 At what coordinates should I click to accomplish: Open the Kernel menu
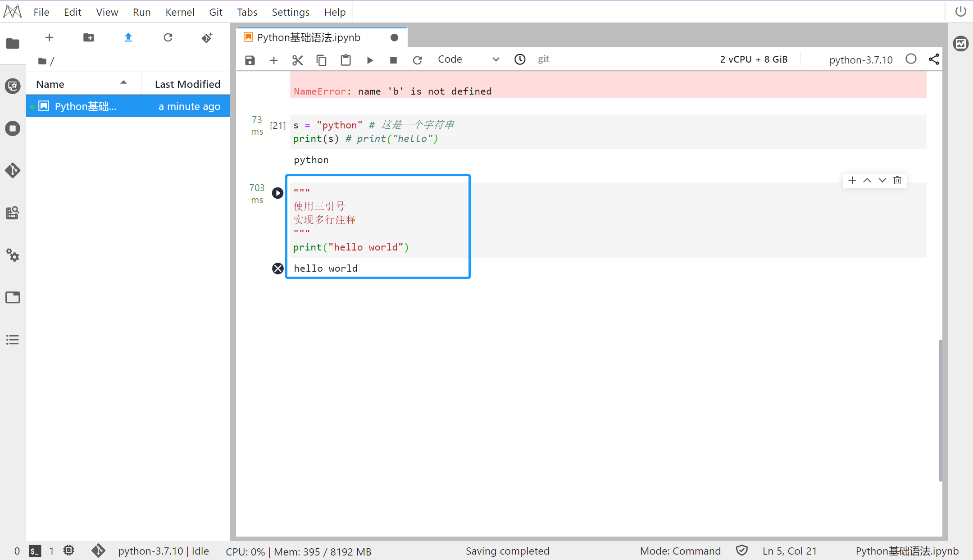point(180,12)
